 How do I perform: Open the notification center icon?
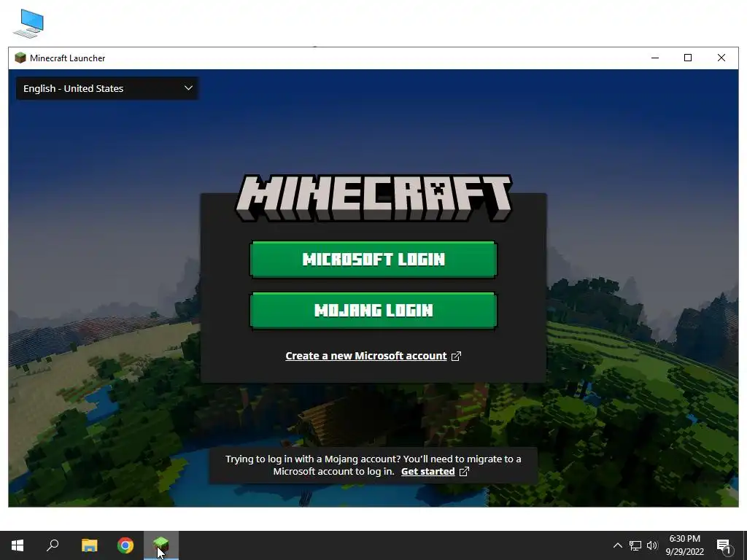(x=724, y=545)
